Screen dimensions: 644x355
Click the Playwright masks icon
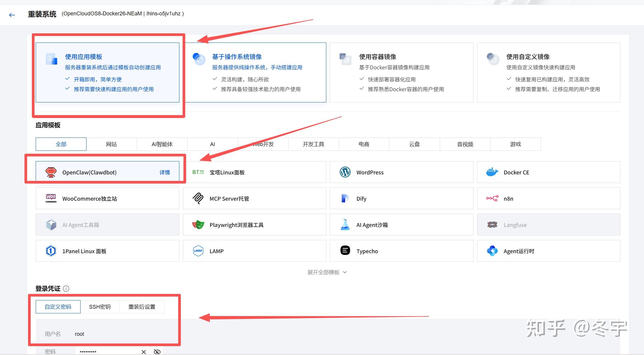[198, 225]
